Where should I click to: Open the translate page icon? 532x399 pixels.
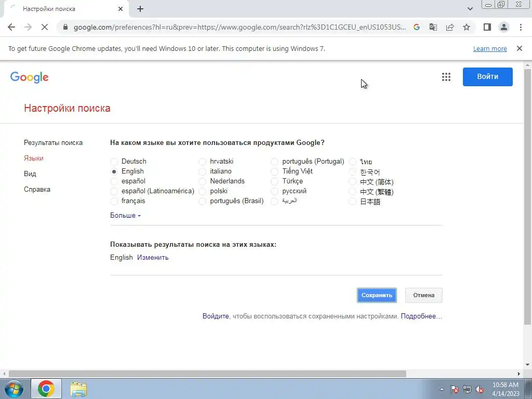pyautogui.click(x=433, y=27)
